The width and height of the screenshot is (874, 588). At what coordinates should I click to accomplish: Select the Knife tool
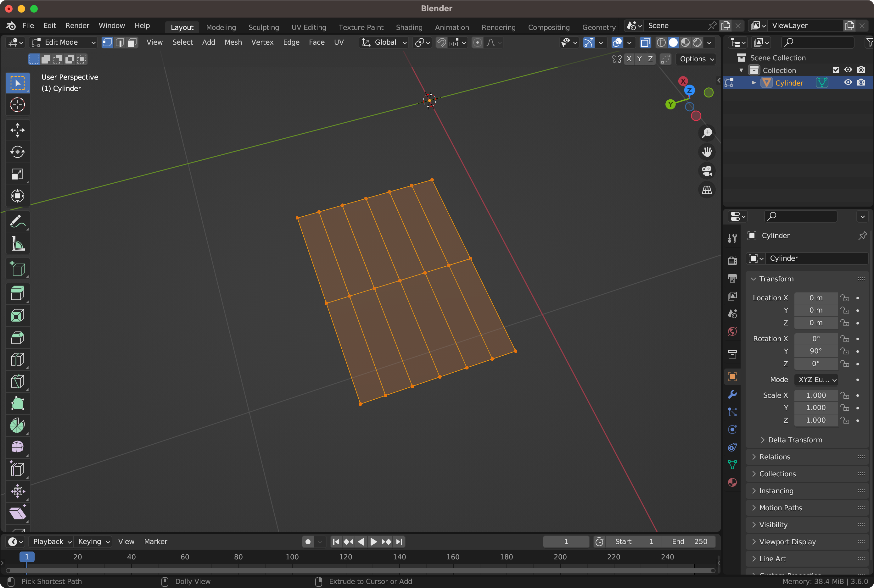point(18,381)
